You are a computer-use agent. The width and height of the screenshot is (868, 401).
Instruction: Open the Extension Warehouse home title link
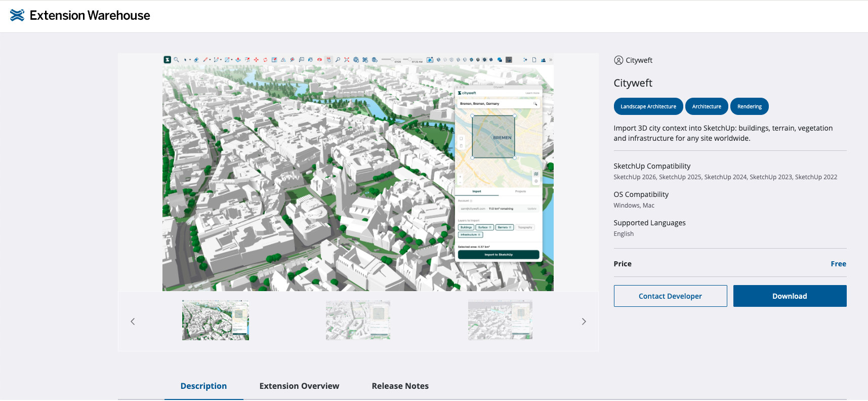pyautogui.click(x=90, y=15)
